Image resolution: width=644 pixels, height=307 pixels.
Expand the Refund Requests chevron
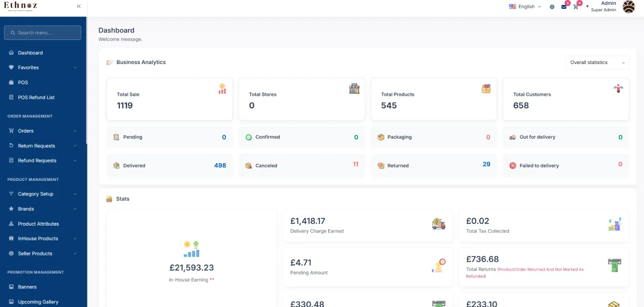pos(75,160)
